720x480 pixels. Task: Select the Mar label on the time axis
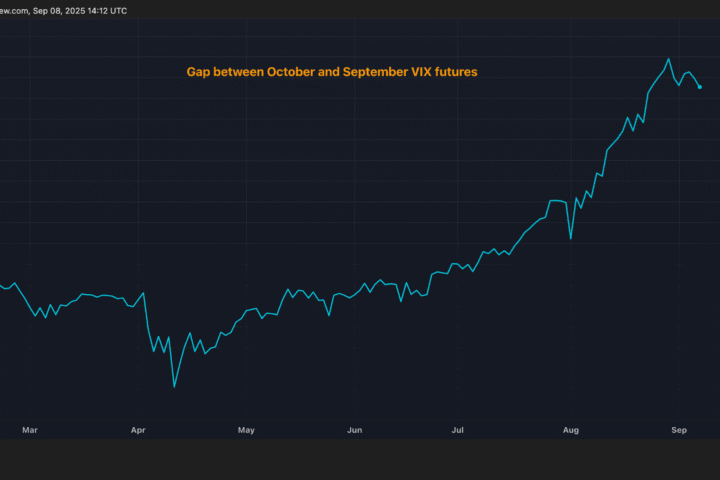(30, 429)
